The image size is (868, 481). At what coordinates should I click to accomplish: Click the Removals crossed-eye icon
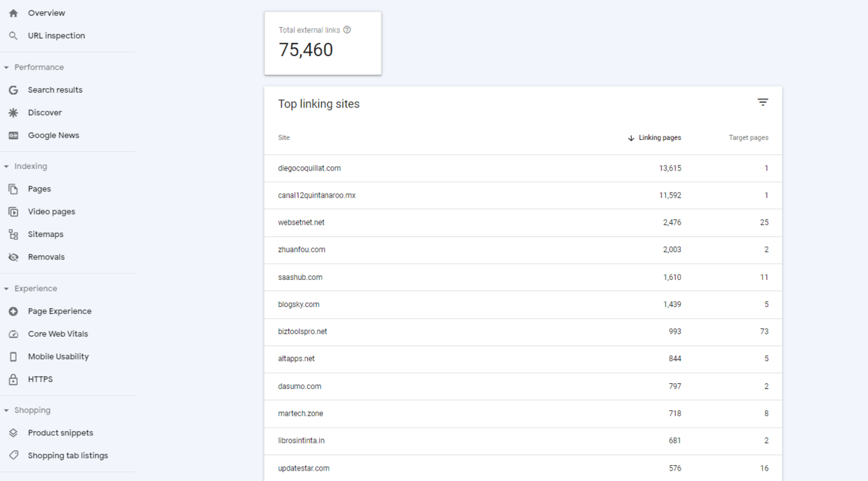[x=13, y=257]
